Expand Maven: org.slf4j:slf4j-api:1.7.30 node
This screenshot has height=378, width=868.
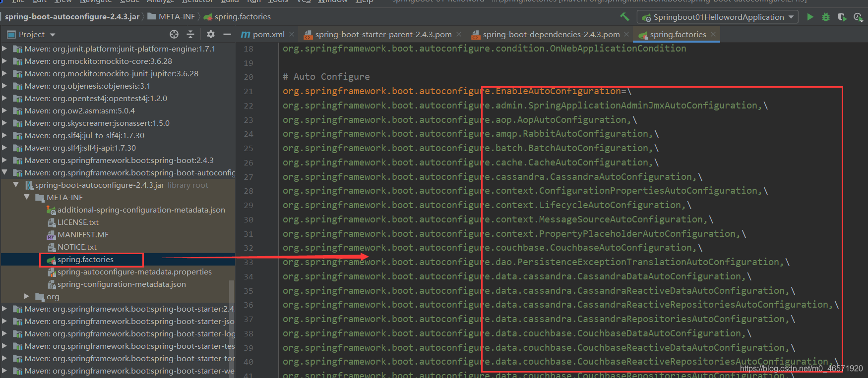(x=5, y=148)
